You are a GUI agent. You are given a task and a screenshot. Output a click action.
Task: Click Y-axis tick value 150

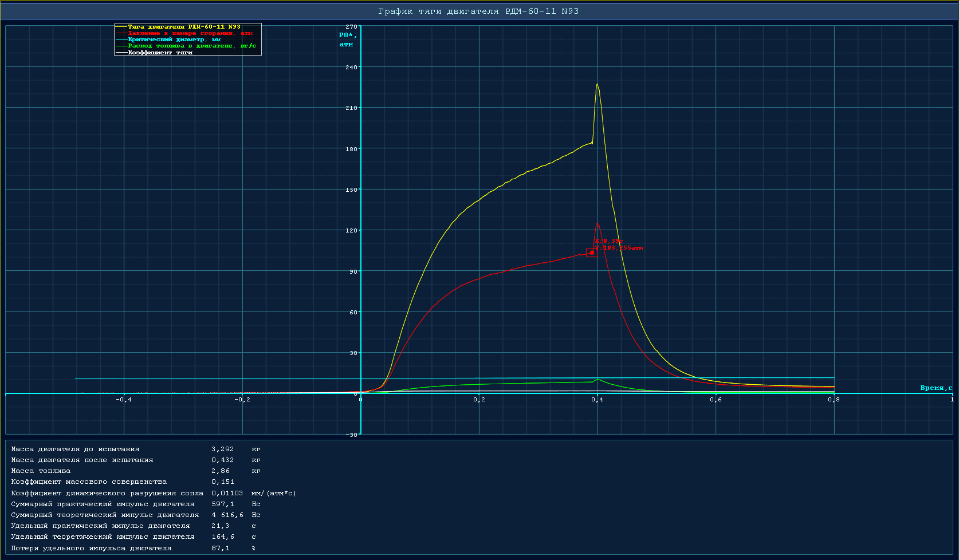(x=351, y=190)
